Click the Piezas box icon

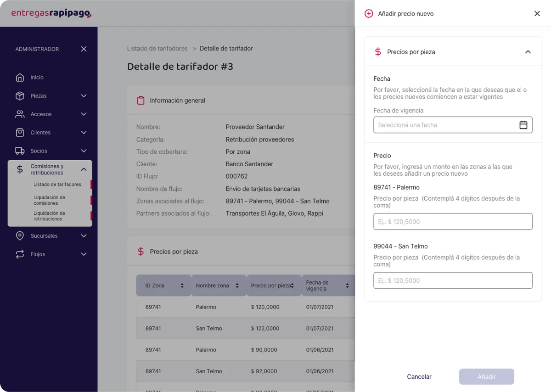coord(20,95)
